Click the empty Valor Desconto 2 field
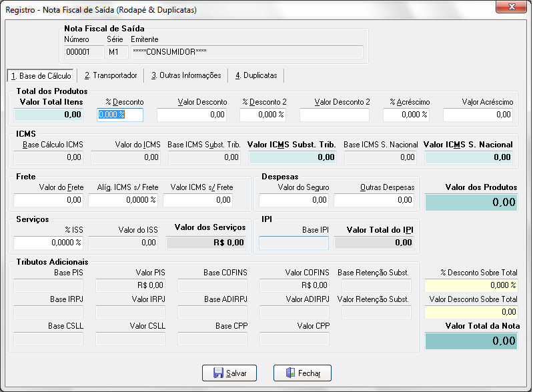Viewport: 533px width, 392px height. 334,115
